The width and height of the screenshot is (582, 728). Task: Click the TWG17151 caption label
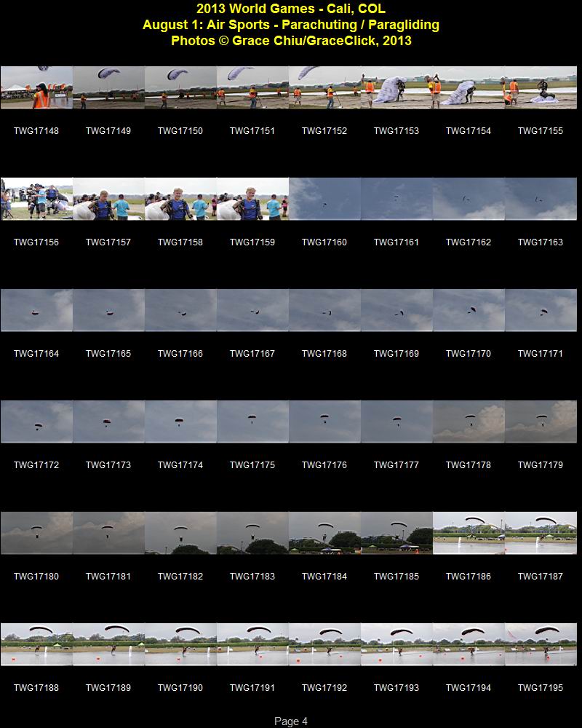tap(252, 131)
